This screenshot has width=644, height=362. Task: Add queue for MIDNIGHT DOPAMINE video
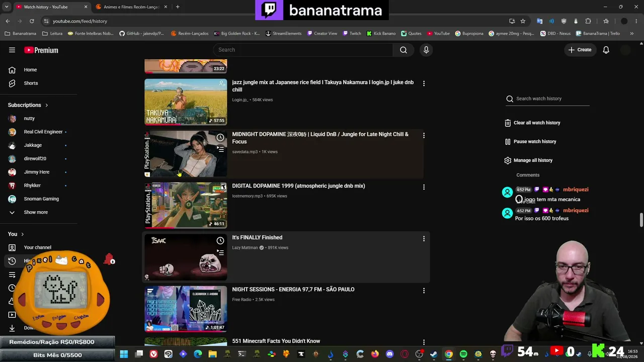220,149
